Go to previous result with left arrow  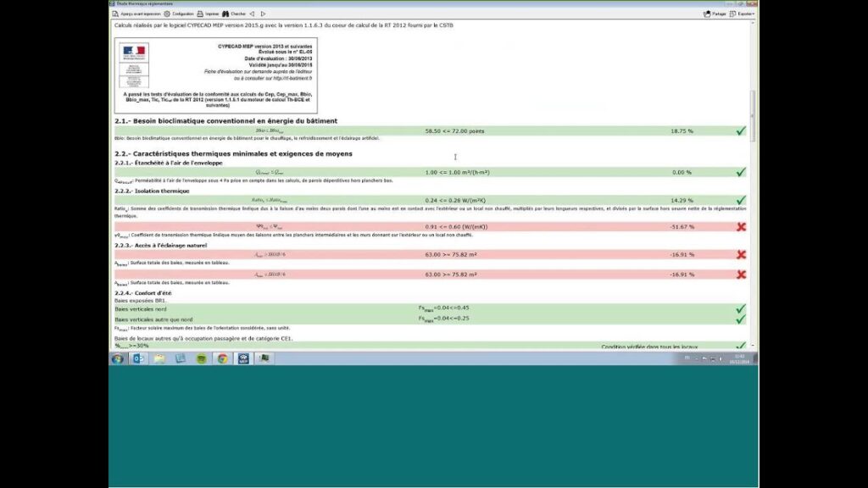point(252,14)
